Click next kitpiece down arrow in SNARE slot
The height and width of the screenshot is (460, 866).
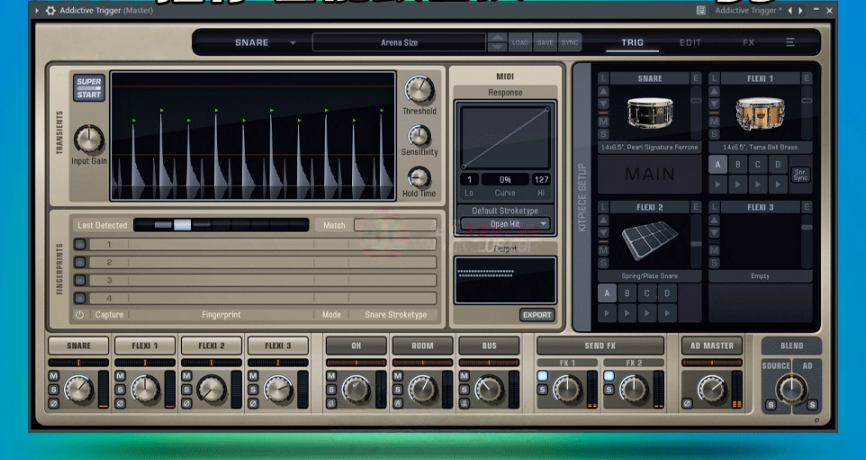603,104
